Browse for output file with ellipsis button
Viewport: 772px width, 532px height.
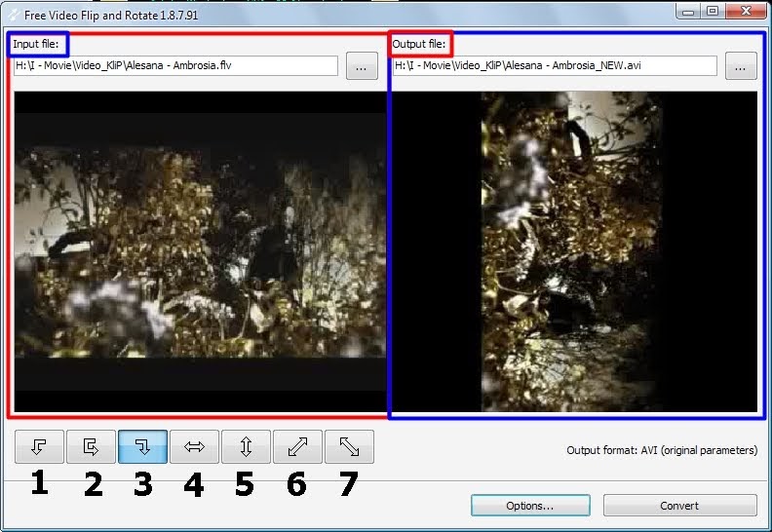pos(741,66)
